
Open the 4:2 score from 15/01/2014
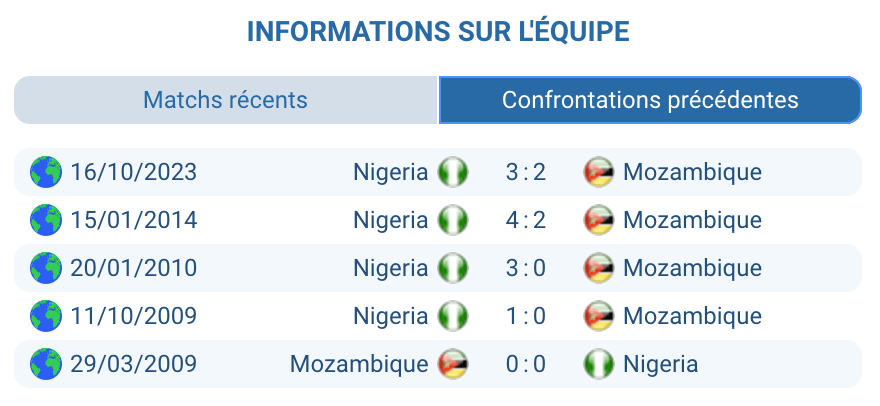pos(526,220)
